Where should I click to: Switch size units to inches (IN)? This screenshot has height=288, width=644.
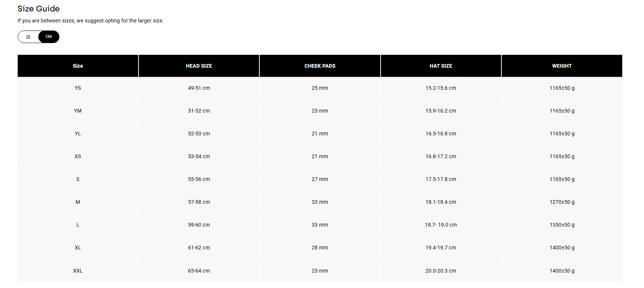coord(28,37)
